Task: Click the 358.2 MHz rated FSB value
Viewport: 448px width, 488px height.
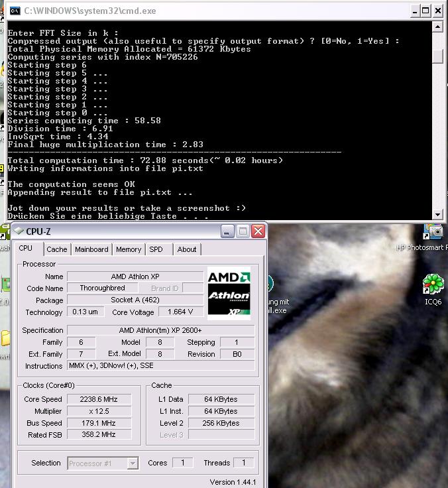Action: (99, 434)
